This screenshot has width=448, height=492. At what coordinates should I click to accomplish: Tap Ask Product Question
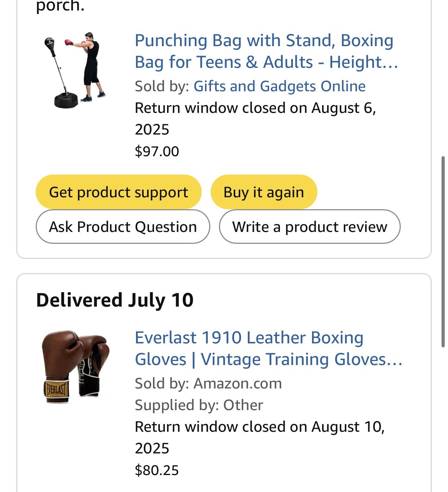pos(123,227)
